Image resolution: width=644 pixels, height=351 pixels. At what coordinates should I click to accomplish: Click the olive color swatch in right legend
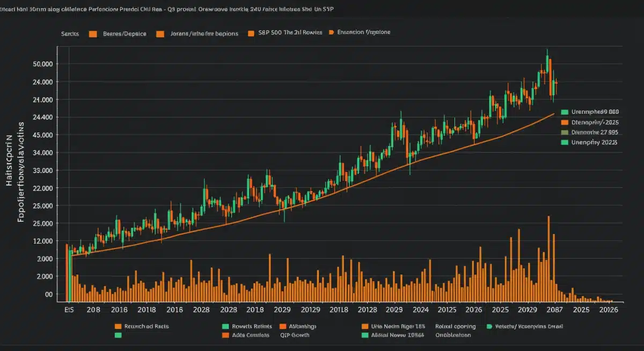point(565,133)
